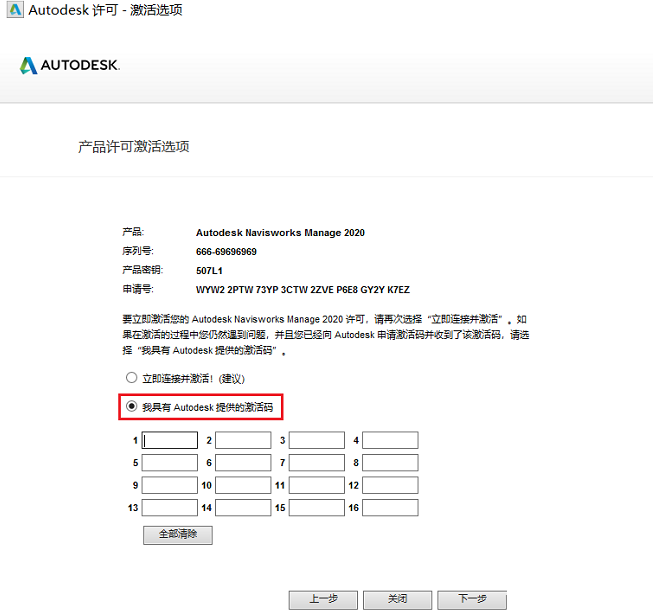
Task: Focus activation code field 4
Action: click(x=390, y=440)
